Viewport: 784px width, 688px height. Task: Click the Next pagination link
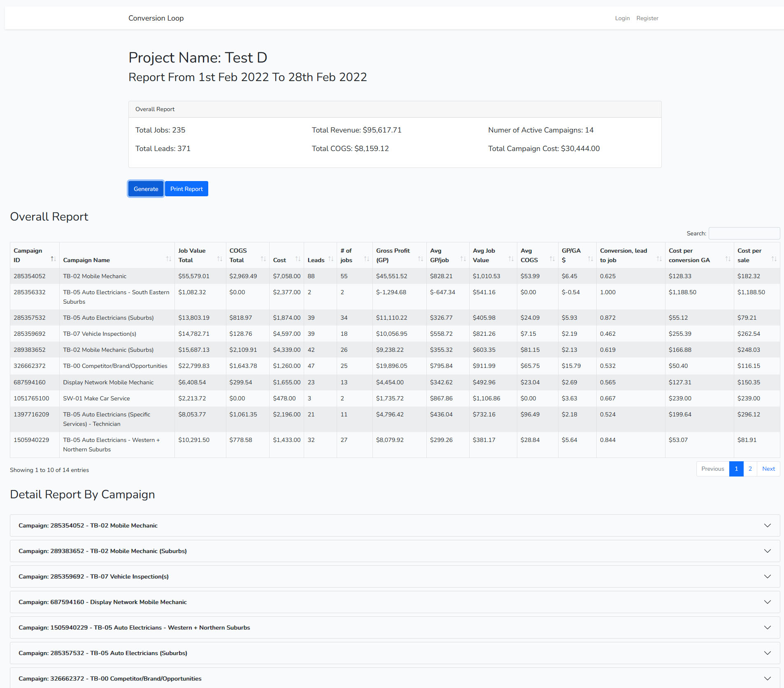768,469
